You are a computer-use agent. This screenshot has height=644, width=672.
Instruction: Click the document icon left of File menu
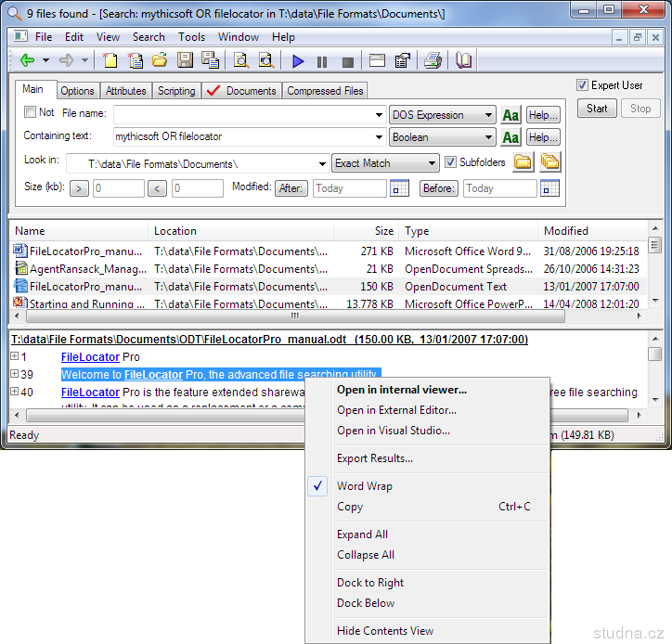tap(20, 37)
